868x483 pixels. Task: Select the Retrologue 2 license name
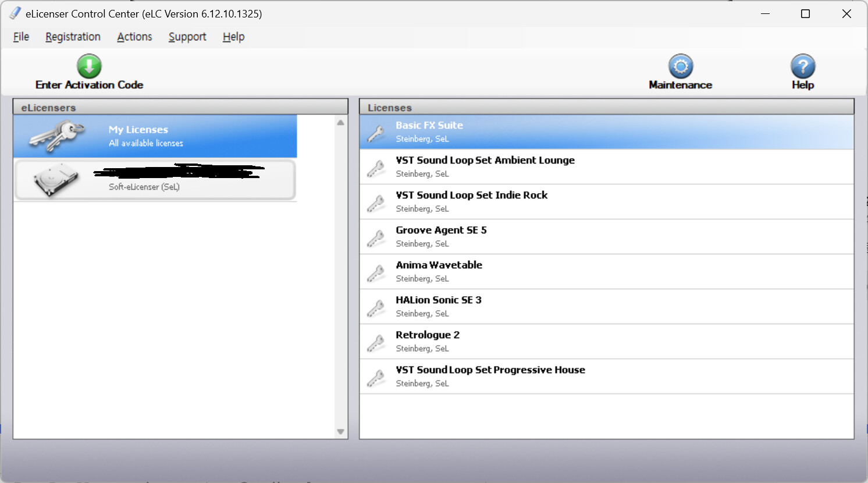click(428, 335)
